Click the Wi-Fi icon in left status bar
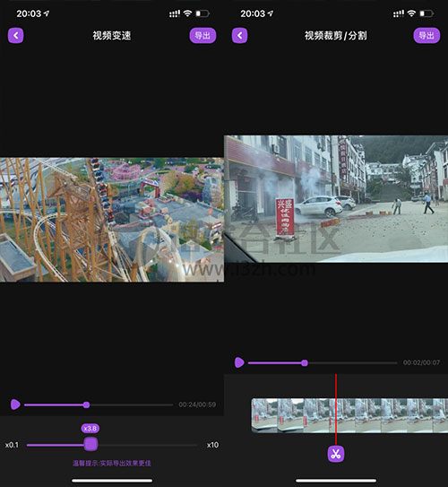 [187, 13]
